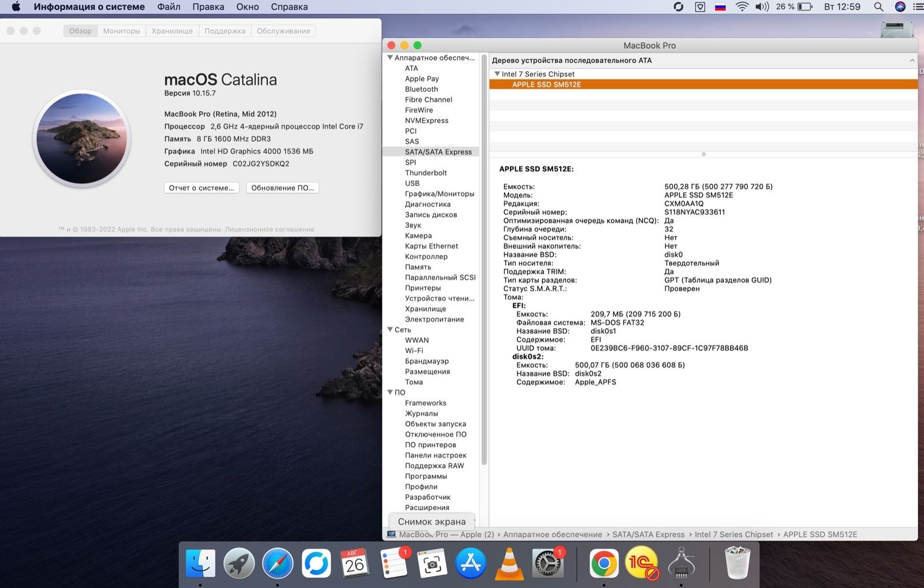
Task: Open the sound volume menu
Action: pos(762,7)
